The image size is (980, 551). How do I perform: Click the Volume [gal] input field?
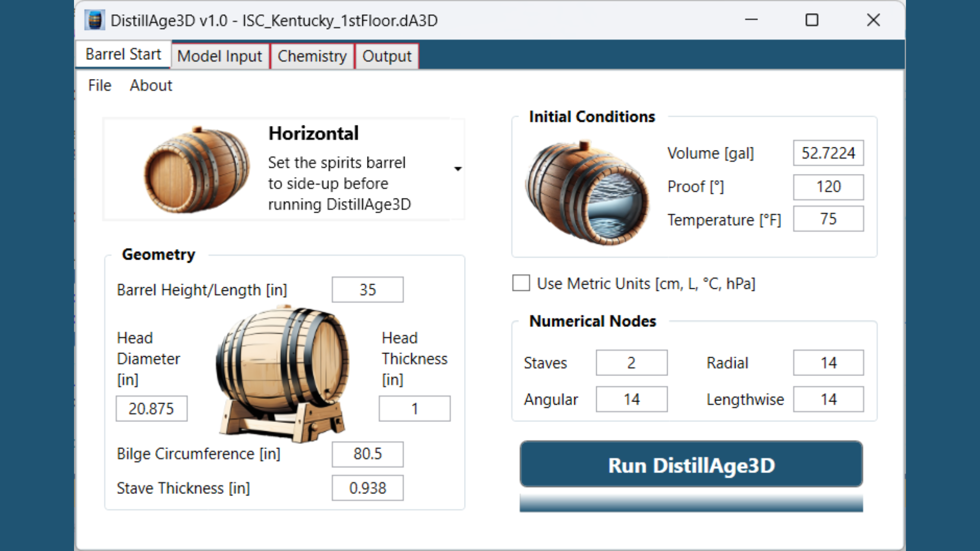point(828,153)
